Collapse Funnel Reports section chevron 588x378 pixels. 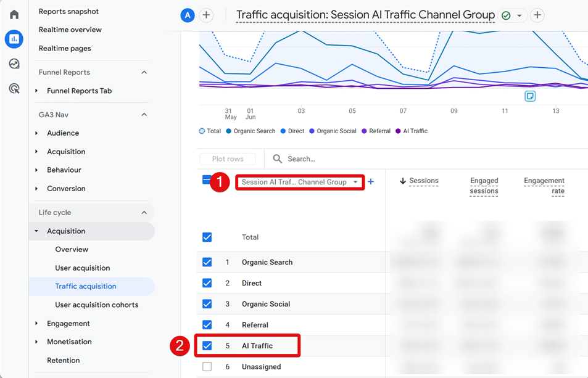click(144, 72)
